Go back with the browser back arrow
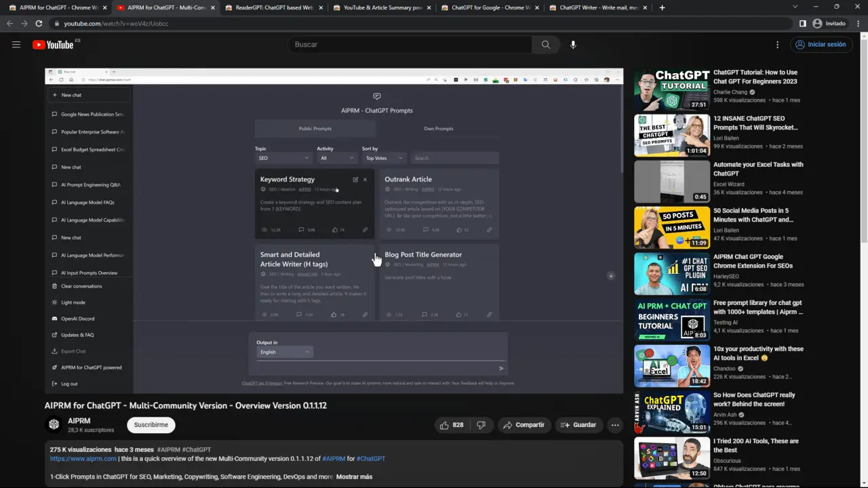The width and height of the screenshot is (868, 488). click(9, 23)
